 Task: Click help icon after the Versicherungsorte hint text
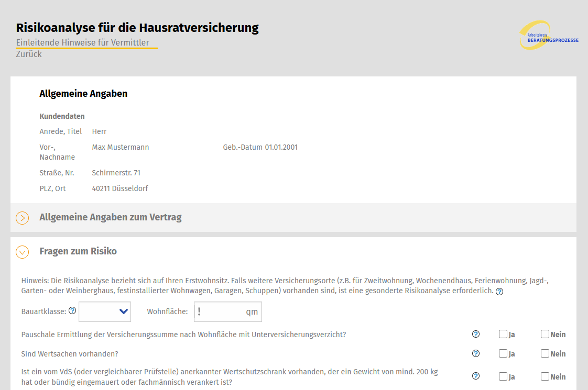tap(499, 291)
